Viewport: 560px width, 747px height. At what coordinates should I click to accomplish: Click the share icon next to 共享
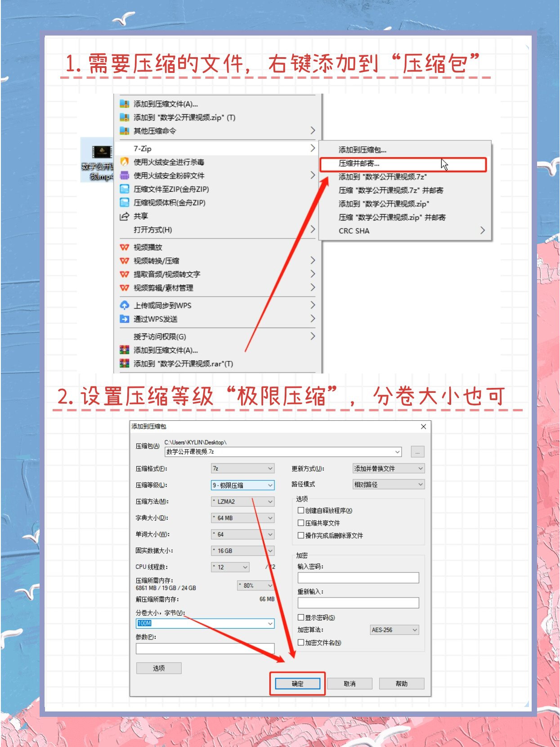tap(124, 216)
